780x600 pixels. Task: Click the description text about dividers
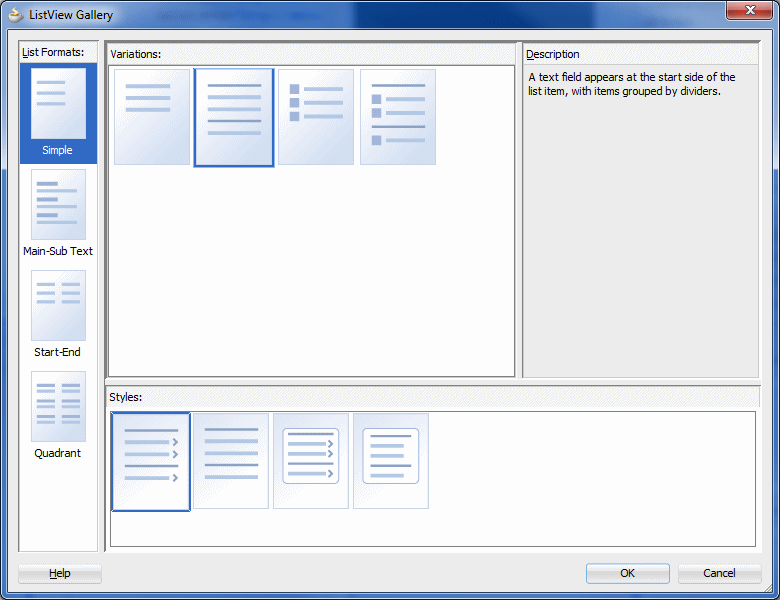coord(632,84)
